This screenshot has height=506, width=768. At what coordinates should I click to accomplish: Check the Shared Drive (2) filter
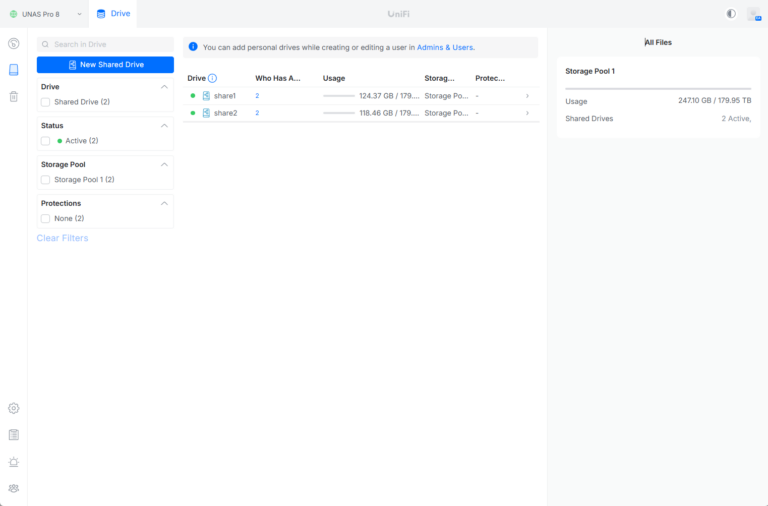[x=46, y=102]
